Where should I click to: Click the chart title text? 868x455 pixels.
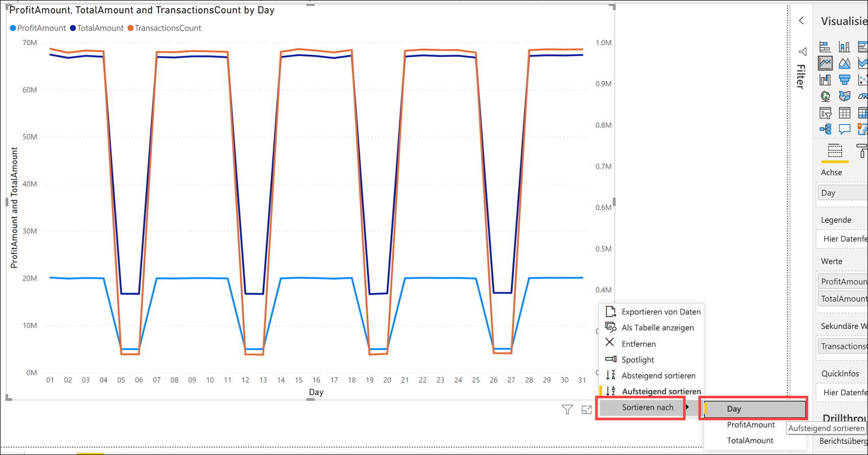[x=142, y=10]
